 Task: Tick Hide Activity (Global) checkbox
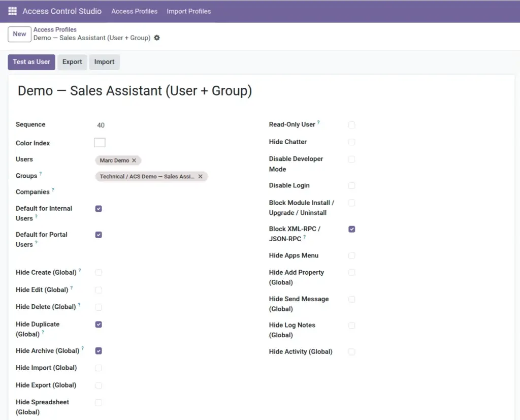click(352, 351)
